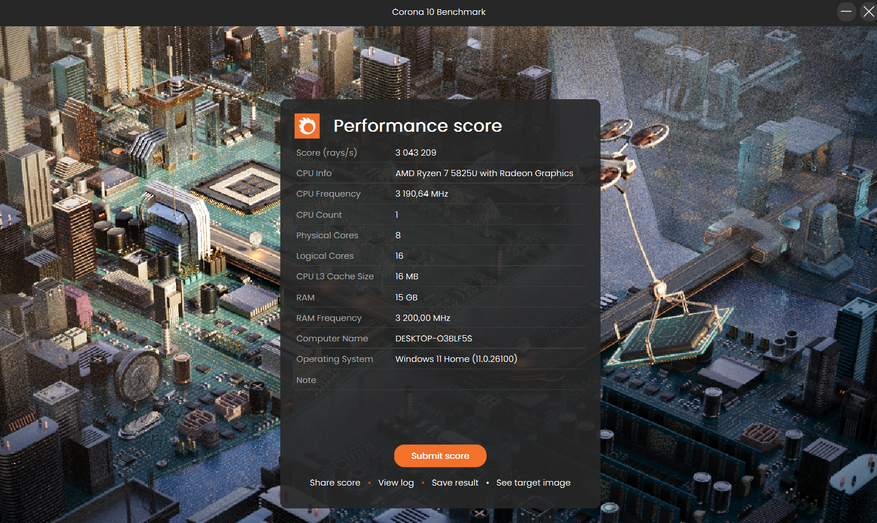The width and height of the screenshot is (877, 523).
Task: Click the Score (rays/s) label
Action: 326,153
